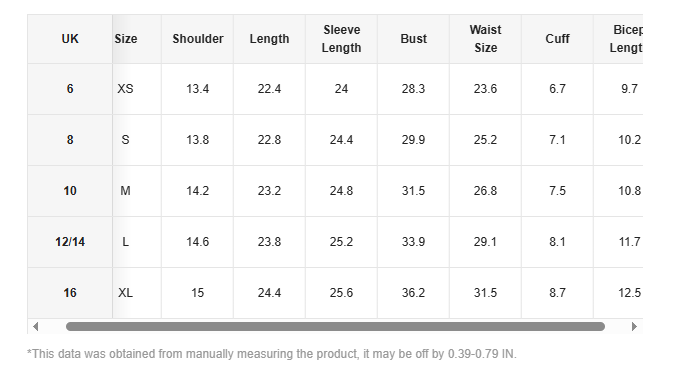Viewport: 682px width, 366px height.
Task: Click the right scroll arrow icon
Action: pos(634,326)
